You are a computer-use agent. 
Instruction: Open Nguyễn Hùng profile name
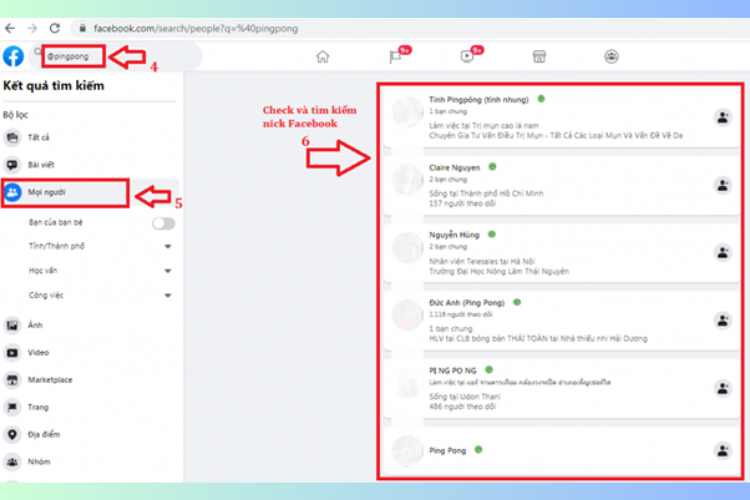click(454, 235)
